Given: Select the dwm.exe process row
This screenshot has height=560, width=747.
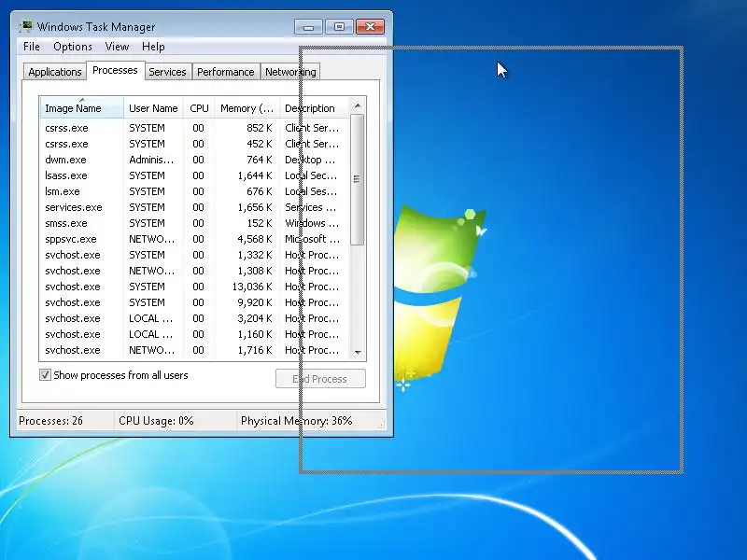Looking at the screenshot, I should click(194, 160).
